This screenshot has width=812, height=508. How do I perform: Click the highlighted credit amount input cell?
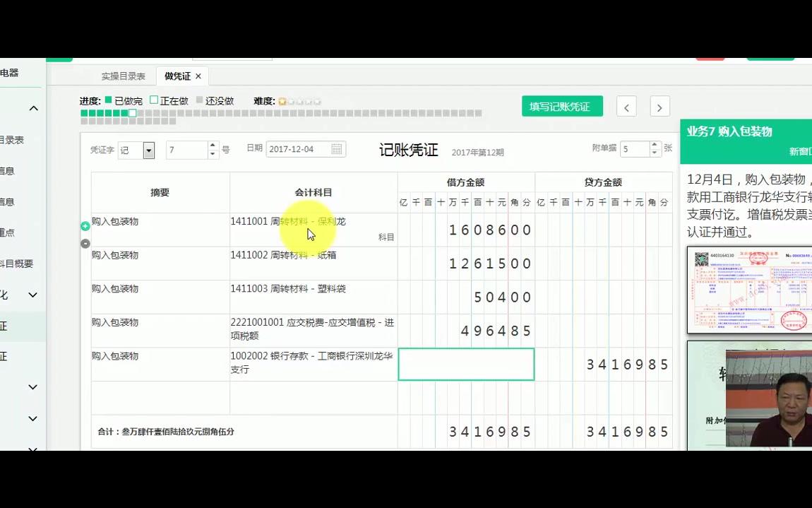pyautogui.click(x=466, y=363)
